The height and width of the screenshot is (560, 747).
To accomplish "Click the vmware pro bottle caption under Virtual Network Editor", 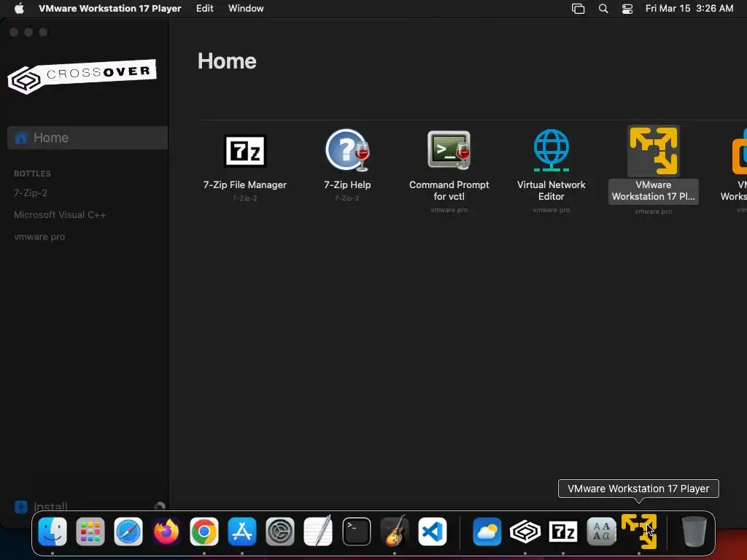I will tap(551, 210).
